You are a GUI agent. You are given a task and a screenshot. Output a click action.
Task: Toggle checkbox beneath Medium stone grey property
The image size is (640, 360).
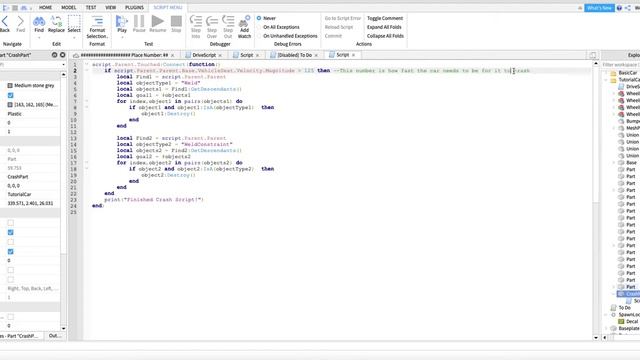click(11, 95)
